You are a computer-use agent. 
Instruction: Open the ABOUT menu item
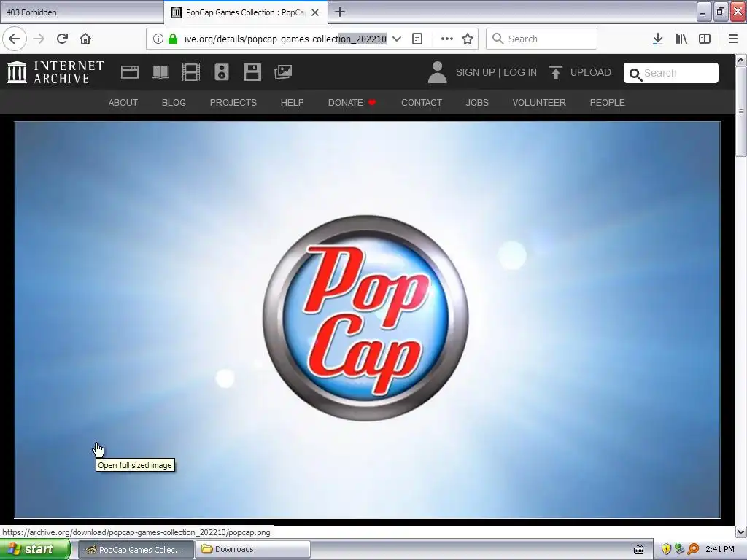123,102
